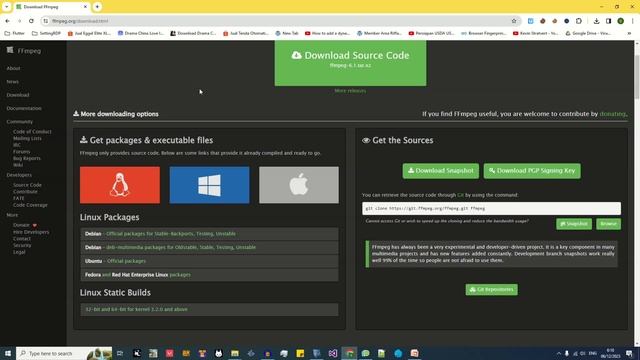Click the small Snapshot button

click(573, 224)
